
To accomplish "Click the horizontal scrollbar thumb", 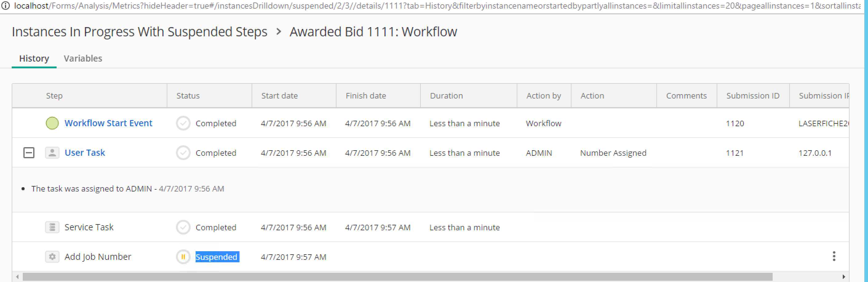I will pyautogui.click(x=398, y=277).
